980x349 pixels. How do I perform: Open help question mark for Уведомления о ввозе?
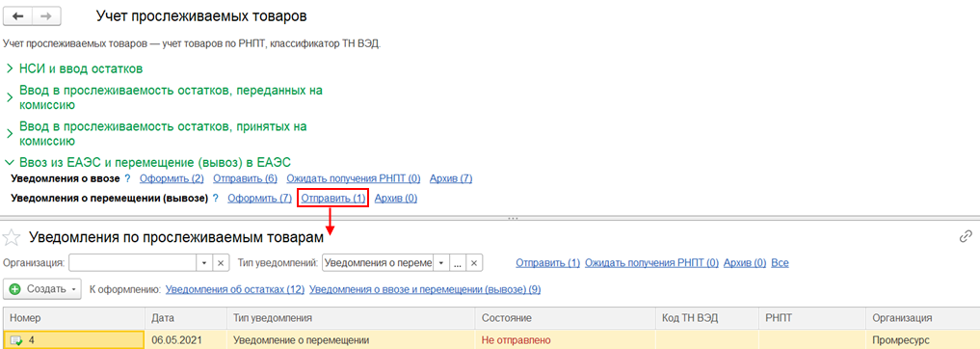pyautogui.click(x=127, y=179)
